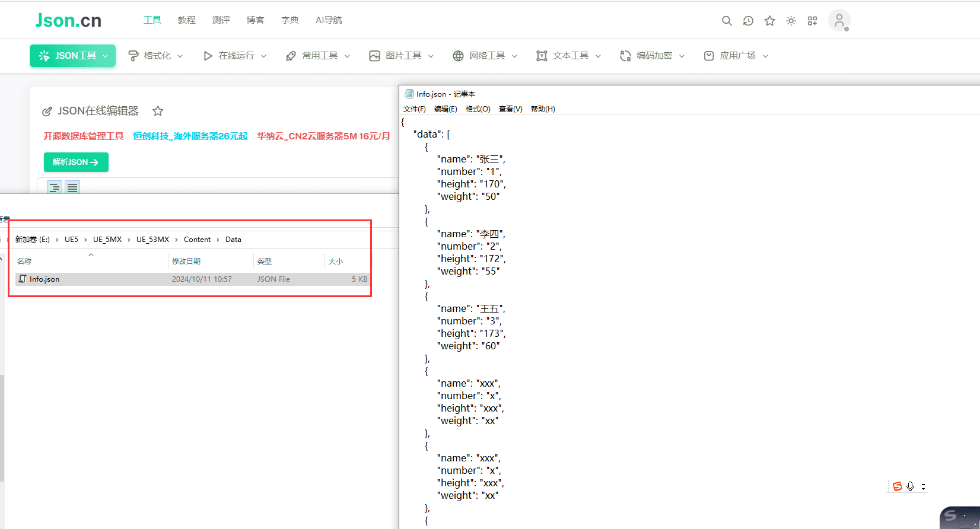980x529 pixels.
Task: Expand the 常用工具 menu
Action: click(x=318, y=56)
